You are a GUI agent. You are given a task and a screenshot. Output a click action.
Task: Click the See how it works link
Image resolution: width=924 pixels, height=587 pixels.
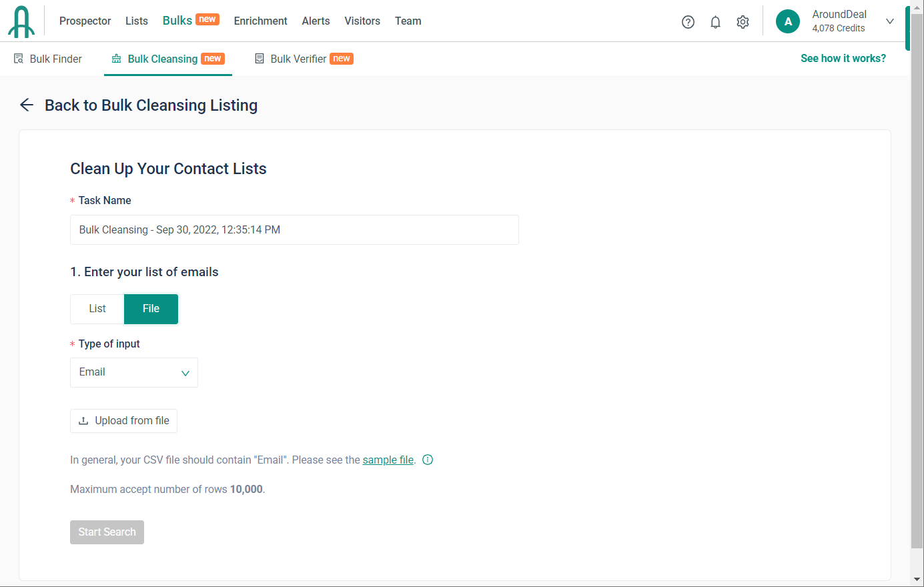[x=843, y=58]
